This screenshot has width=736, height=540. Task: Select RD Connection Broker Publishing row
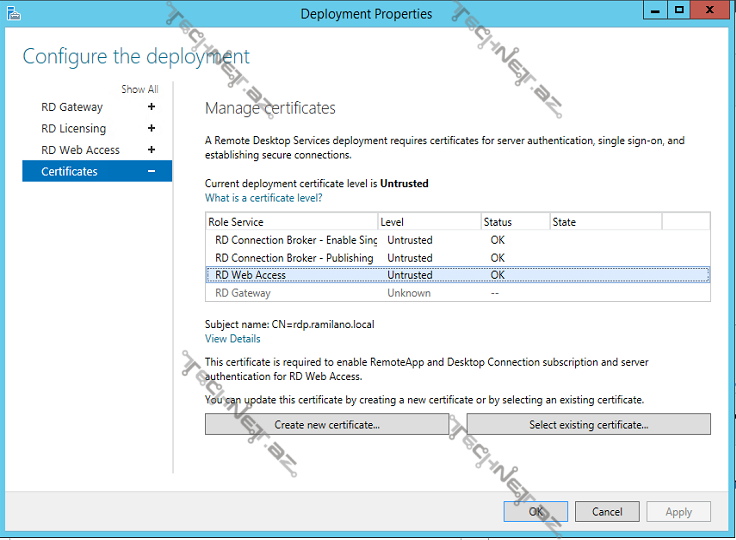coord(294,258)
